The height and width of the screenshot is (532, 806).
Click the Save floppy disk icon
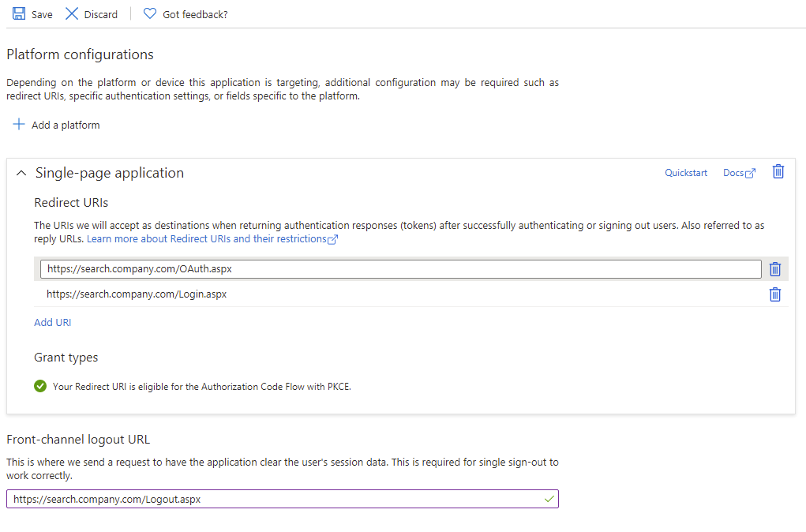click(19, 14)
